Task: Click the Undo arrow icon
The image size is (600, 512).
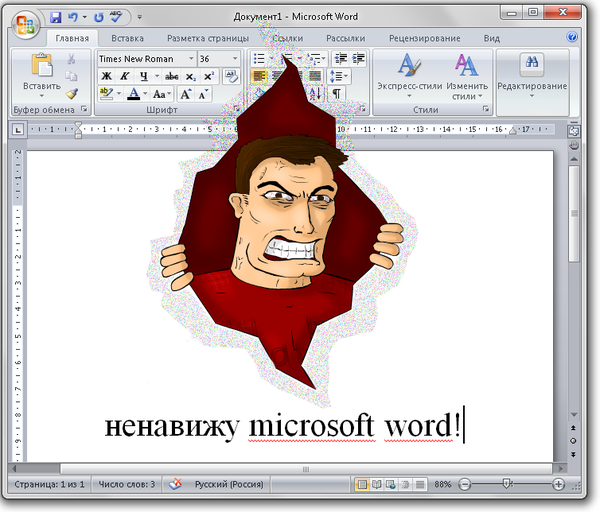Action: (72, 17)
